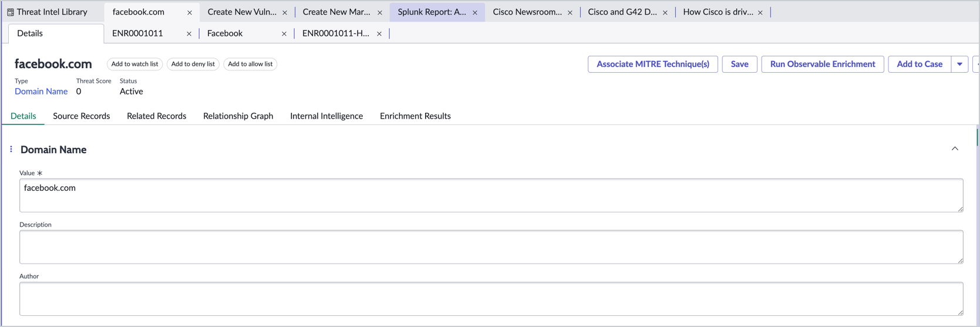Image resolution: width=980 pixels, height=327 pixels.
Task: Follow the Domain Name type link
Action: 41,92
